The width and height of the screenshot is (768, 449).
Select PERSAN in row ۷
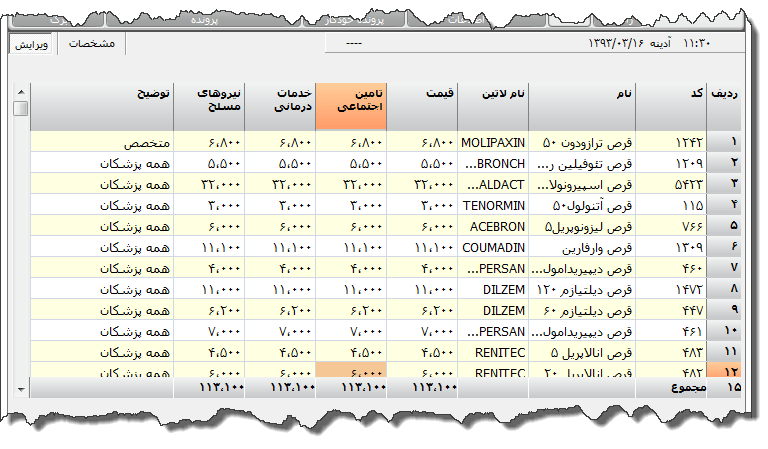click(493, 269)
